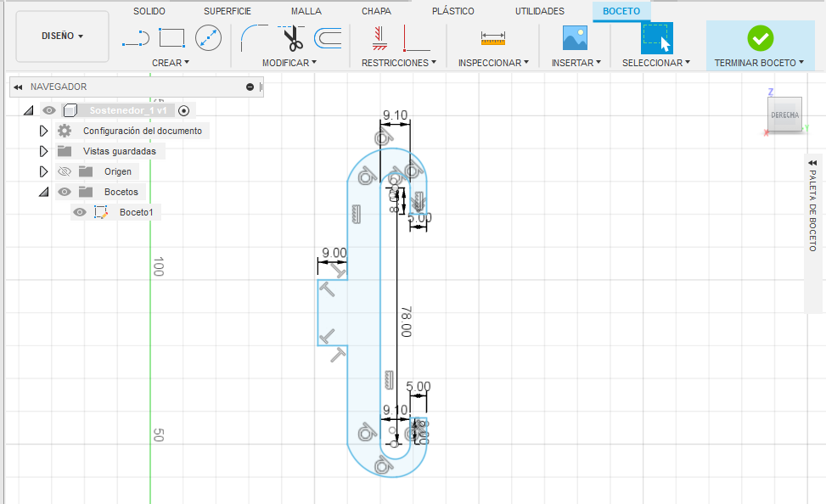Viewport: 826px width, 504px height.
Task: Toggle visibility of Sostenedor_1 v1
Action: point(49,110)
